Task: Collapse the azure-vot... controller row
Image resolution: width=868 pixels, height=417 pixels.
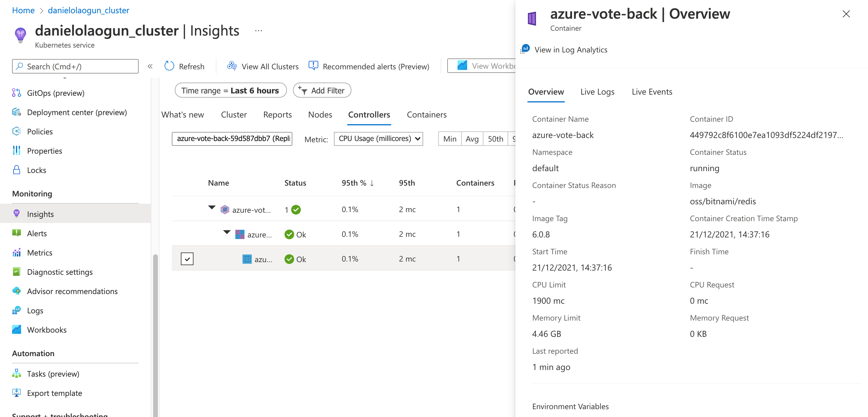Action: [212, 208]
